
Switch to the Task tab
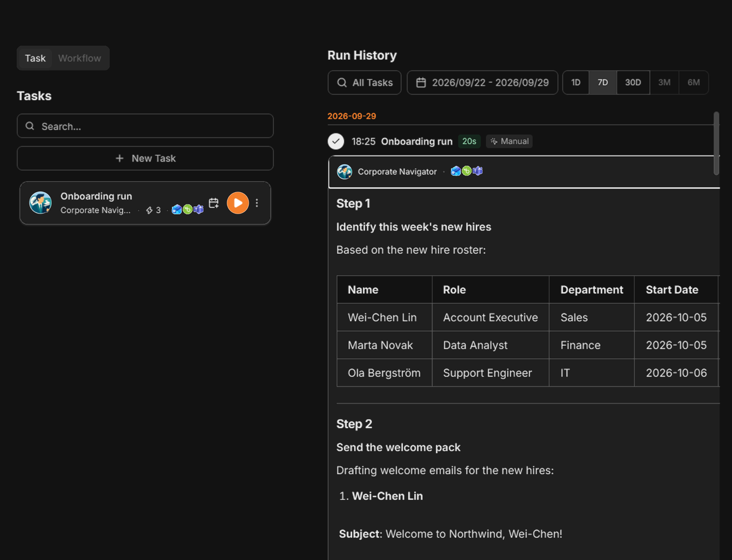click(x=35, y=58)
